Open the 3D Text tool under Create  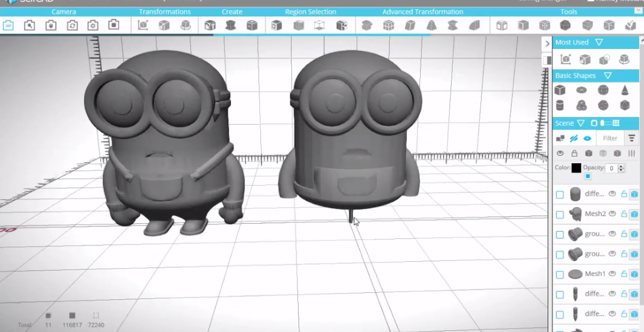[210, 26]
